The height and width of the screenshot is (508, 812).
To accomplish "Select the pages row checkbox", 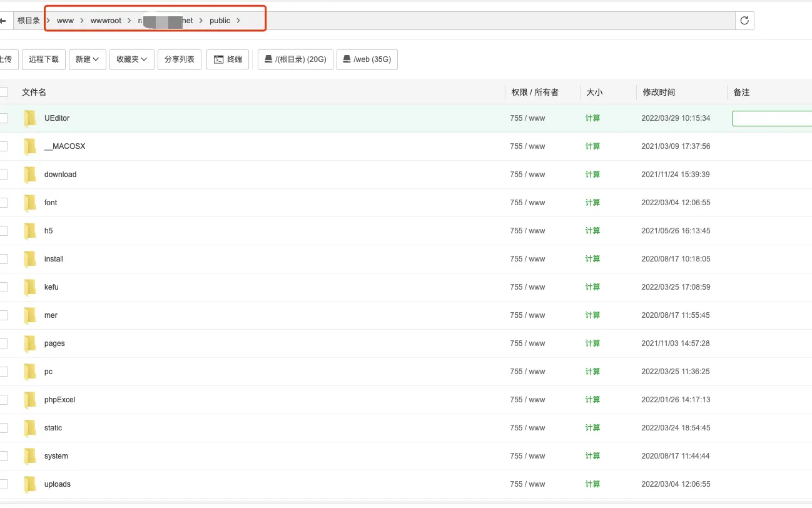I will tap(4, 343).
